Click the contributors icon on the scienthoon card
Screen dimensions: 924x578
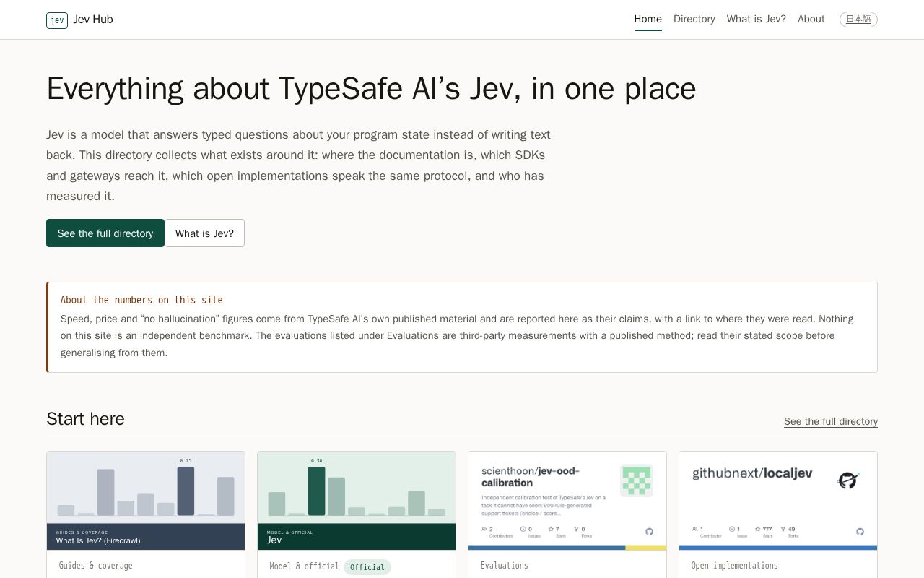pos(484,530)
